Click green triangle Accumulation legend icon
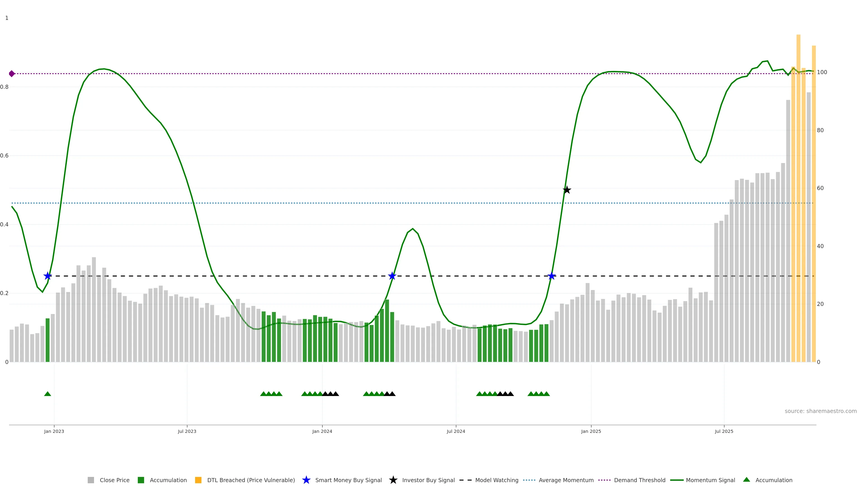The height and width of the screenshot is (488, 868). click(746, 480)
